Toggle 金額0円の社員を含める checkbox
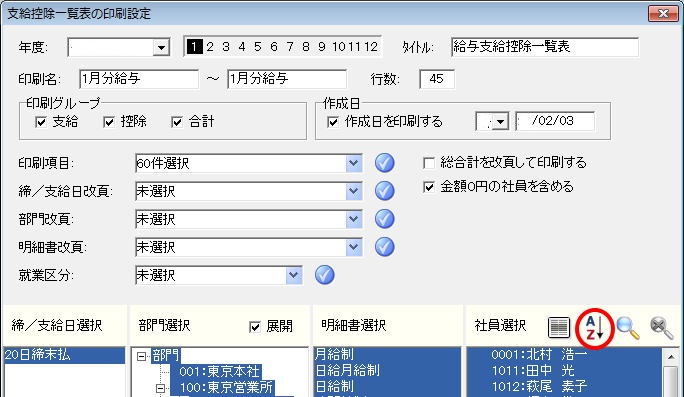This screenshot has height=397, width=684. (x=429, y=187)
